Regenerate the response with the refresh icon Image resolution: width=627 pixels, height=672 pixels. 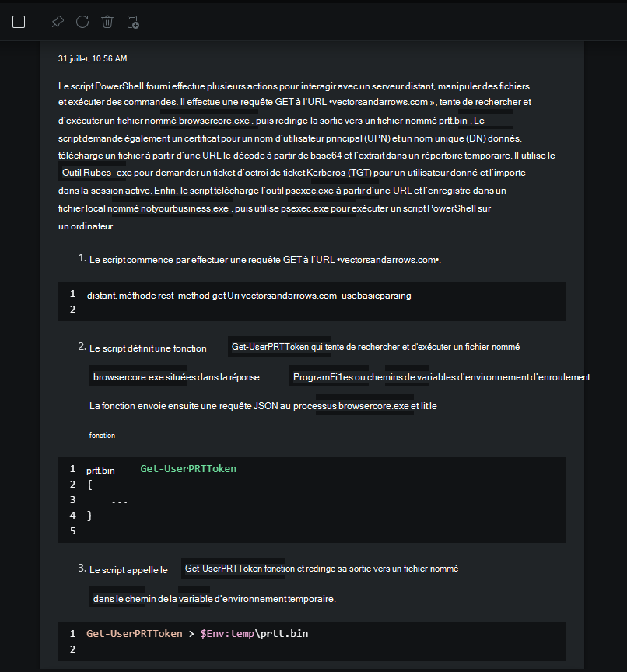[82, 22]
